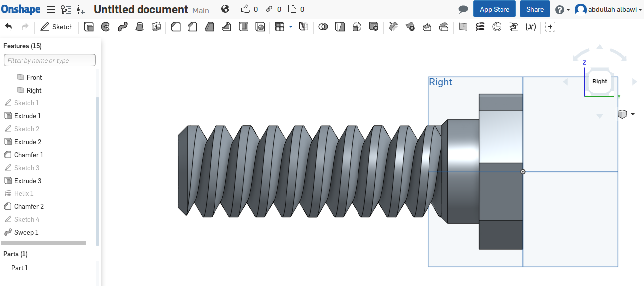Screen dimensions: 644x286
Task: Click the Main branch label
Action: click(201, 10)
